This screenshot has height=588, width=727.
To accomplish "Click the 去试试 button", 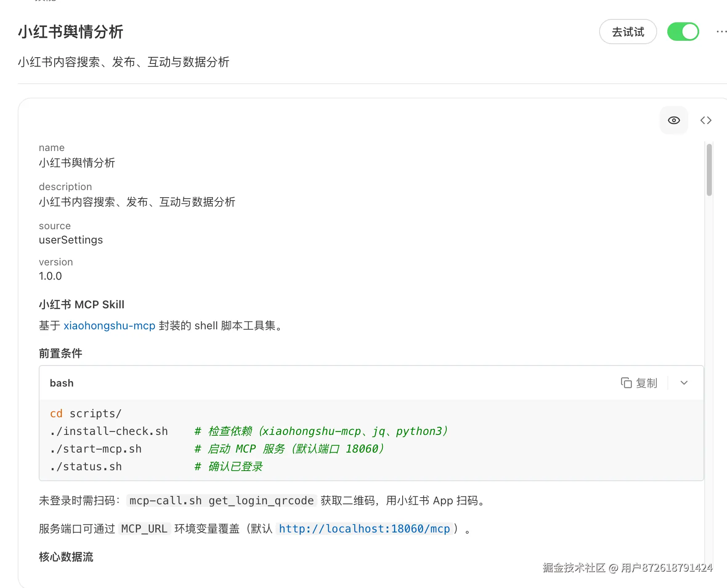I will pyautogui.click(x=628, y=32).
